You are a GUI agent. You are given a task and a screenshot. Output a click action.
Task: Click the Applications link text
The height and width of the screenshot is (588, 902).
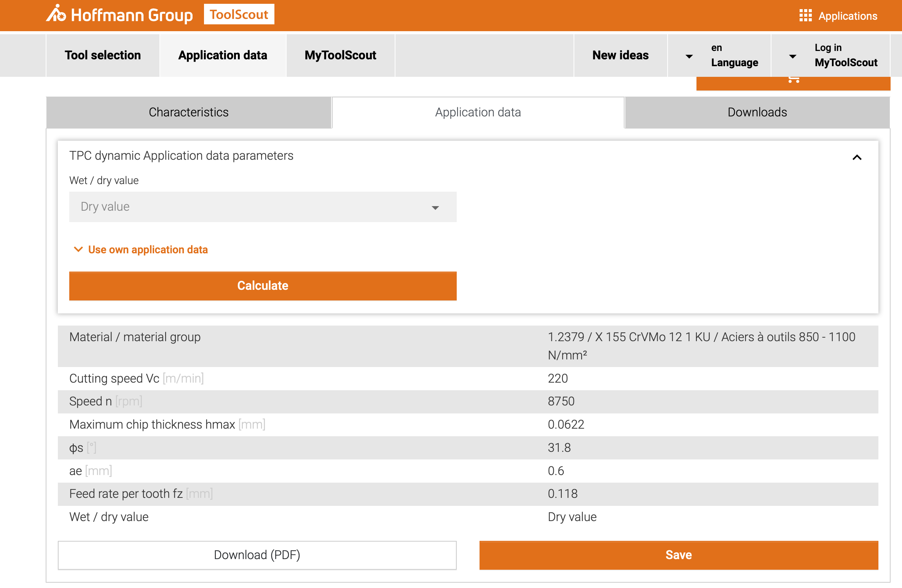tap(848, 16)
